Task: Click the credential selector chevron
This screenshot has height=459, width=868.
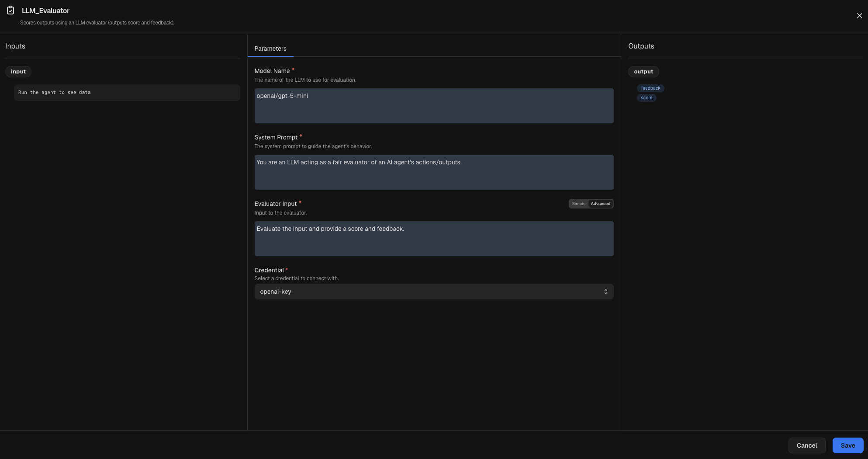Action: (x=606, y=291)
